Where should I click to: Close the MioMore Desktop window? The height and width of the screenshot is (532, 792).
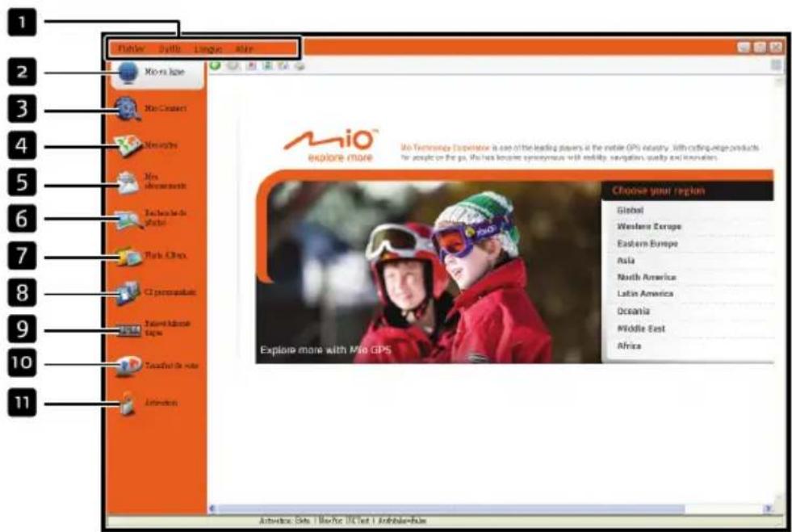coord(776,48)
